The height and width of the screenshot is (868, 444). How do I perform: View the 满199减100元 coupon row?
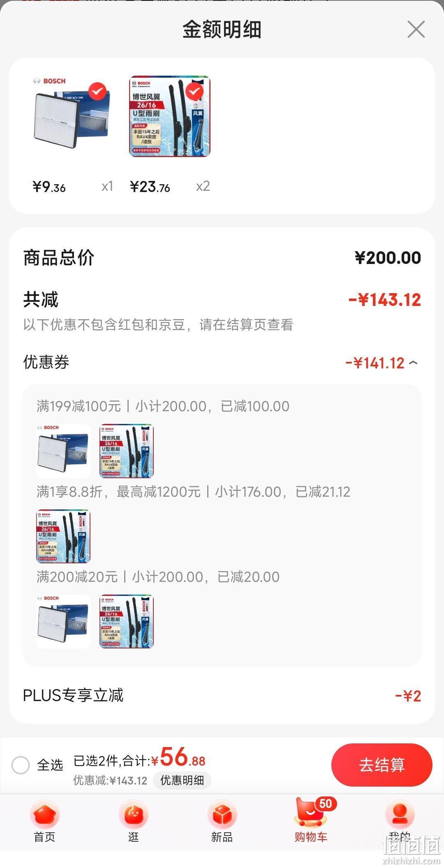tap(163, 406)
